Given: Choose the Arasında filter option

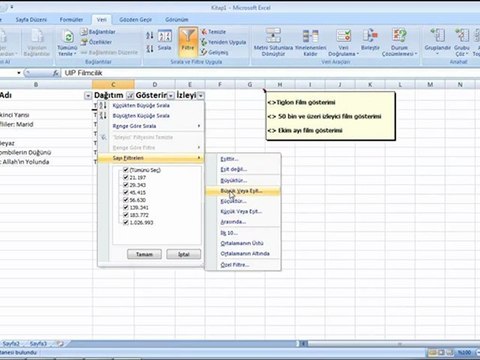Looking at the screenshot, I should [x=243, y=222].
